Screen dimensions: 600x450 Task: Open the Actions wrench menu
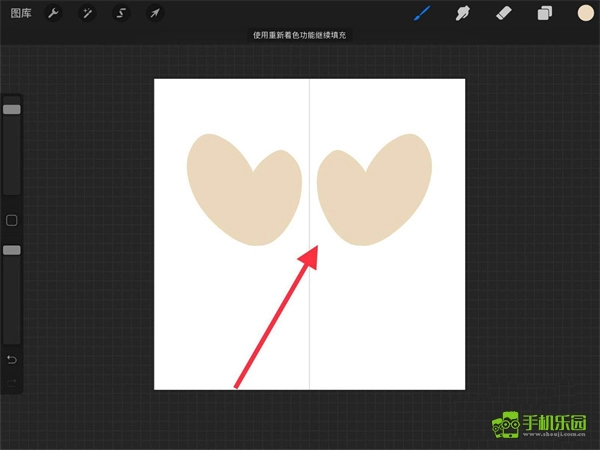[x=55, y=13]
